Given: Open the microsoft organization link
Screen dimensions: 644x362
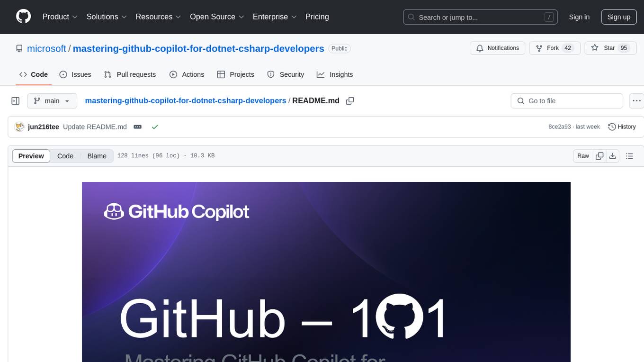Looking at the screenshot, I should pos(46,48).
